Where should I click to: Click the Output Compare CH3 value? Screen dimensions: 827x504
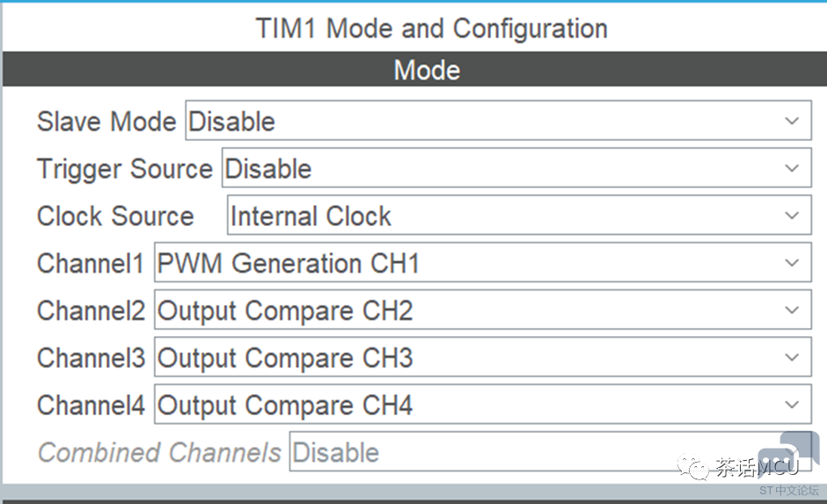[285, 358]
